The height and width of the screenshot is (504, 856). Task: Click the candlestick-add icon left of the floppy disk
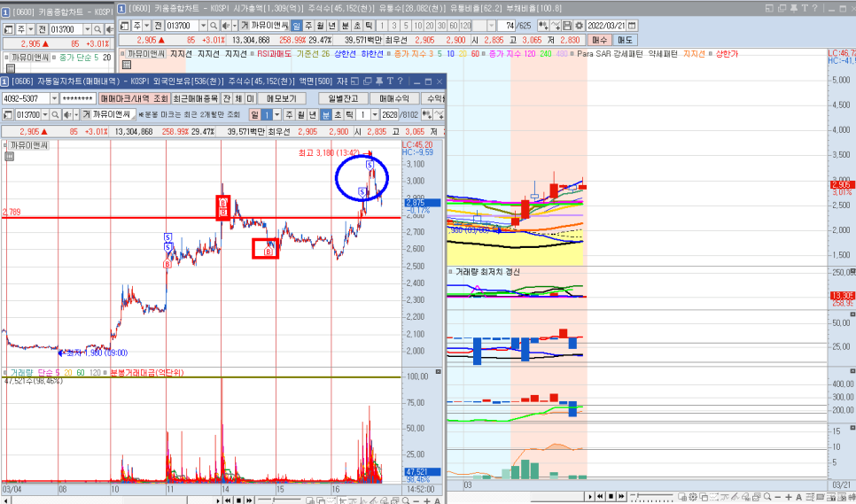coord(543,26)
